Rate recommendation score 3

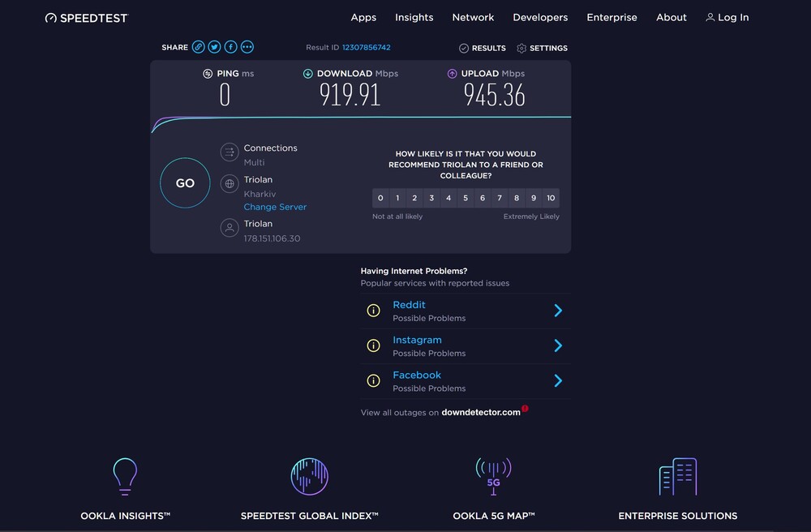click(x=431, y=198)
